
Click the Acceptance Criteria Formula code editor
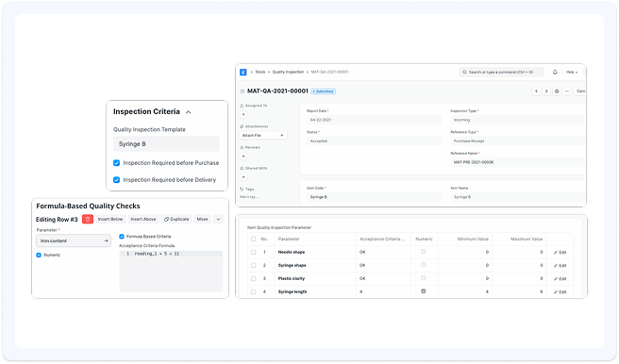[x=171, y=272]
